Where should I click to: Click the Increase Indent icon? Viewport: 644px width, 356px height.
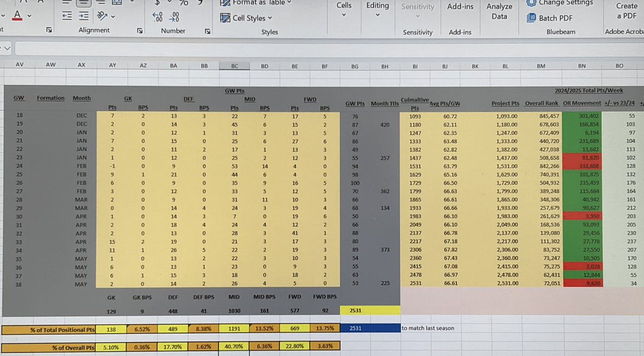click(x=83, y=17)
